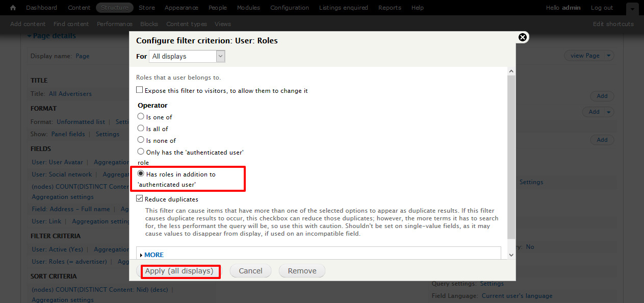This screenshot has height=303, width=644.
Task: Uncheck the Reduce duplicates checkbox
Action: (140, 199)
